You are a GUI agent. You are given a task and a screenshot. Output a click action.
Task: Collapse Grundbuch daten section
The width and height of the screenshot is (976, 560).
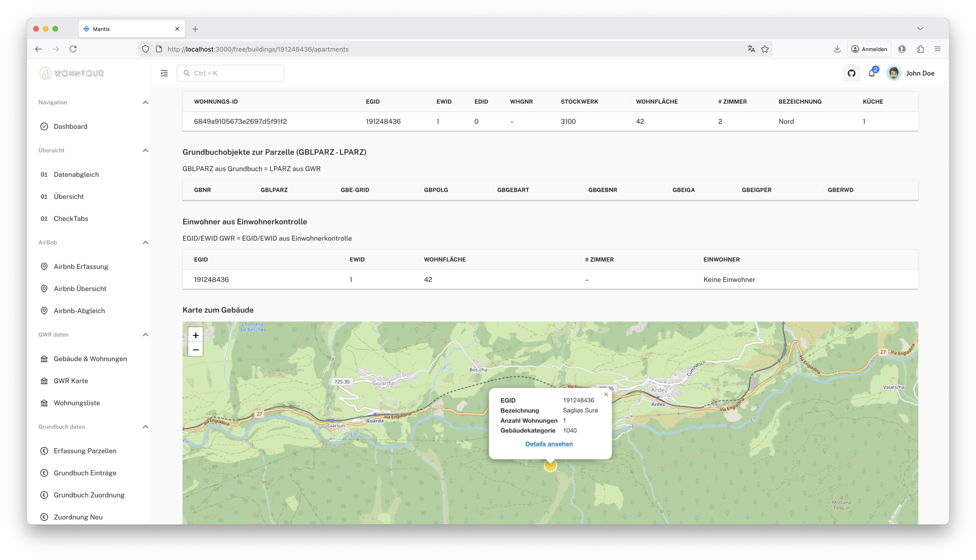pyautogui.click(x=145, y=427)
